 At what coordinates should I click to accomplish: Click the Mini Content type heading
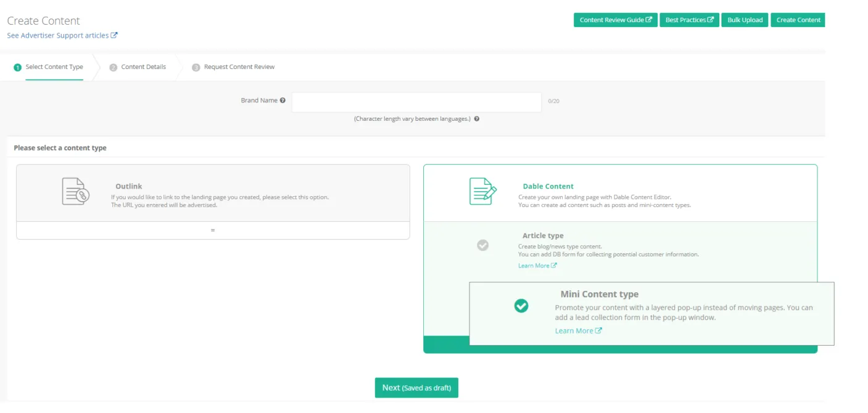pyautogui.click(x=599, y=295)
